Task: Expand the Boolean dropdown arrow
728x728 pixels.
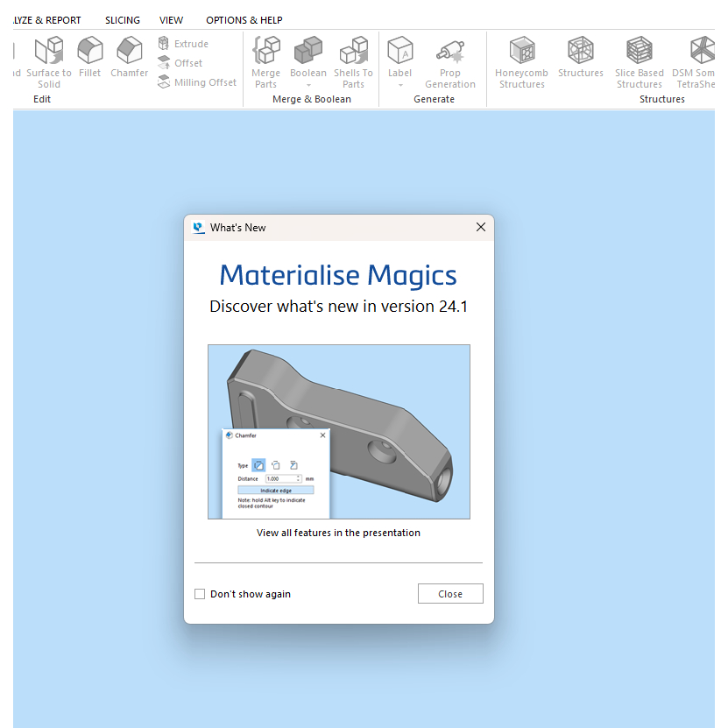Action: pos(308,85)
